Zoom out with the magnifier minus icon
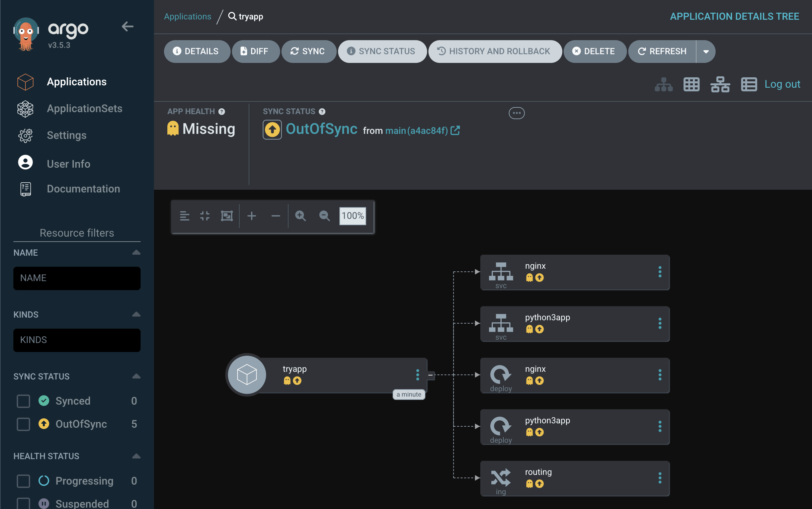 tap(324, 216)
